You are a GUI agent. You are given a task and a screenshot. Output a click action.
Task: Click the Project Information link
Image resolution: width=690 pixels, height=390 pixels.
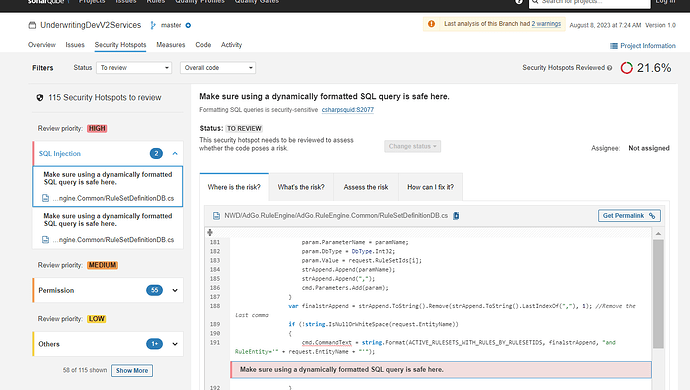[x=648, y=46]
